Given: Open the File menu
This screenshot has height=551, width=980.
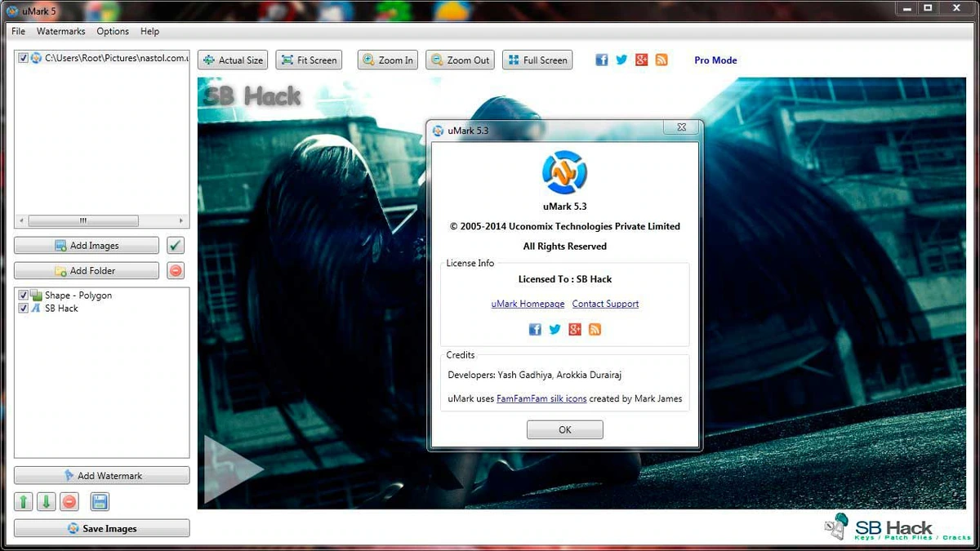Looking at the screenshot, I should pyautogui.click(x=18, y=31).
